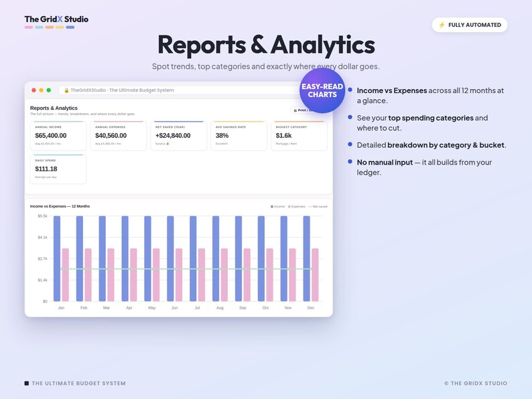
Task: Click the EASY-READ CHARTS round badge
Action: point(322,90)
